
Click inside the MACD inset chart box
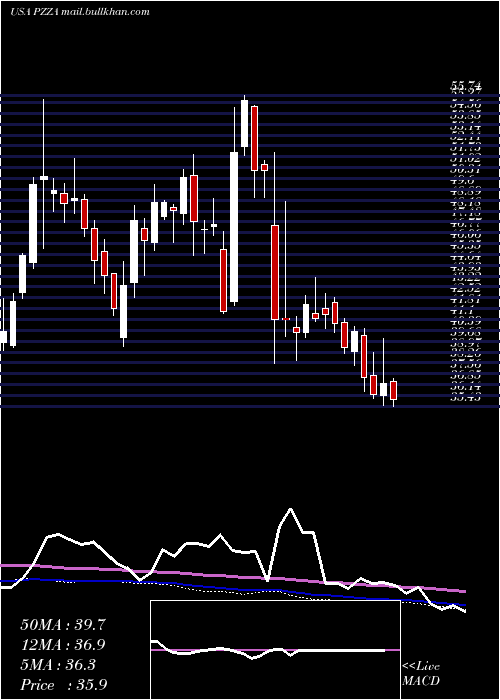pyautogui.click(x=275, y=650)
